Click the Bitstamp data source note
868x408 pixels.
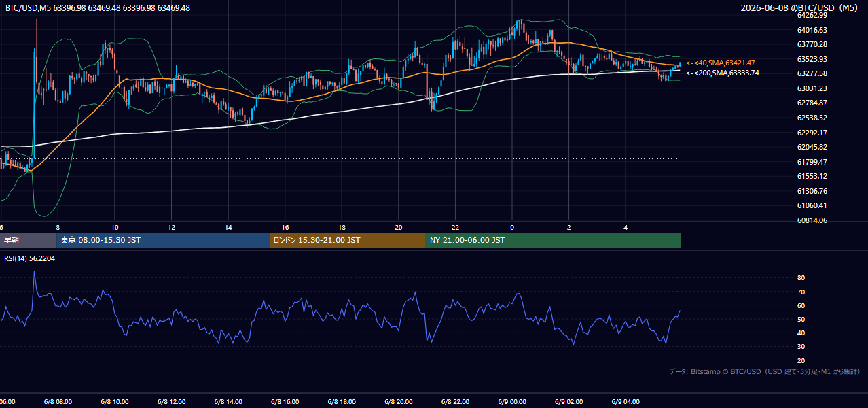coord(765,371)
